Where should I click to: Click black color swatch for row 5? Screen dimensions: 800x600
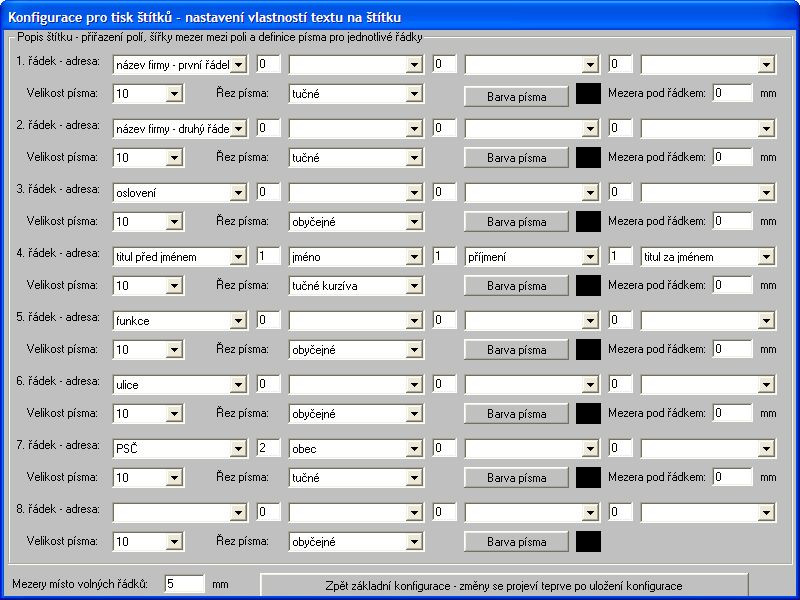tap(588, 350)
